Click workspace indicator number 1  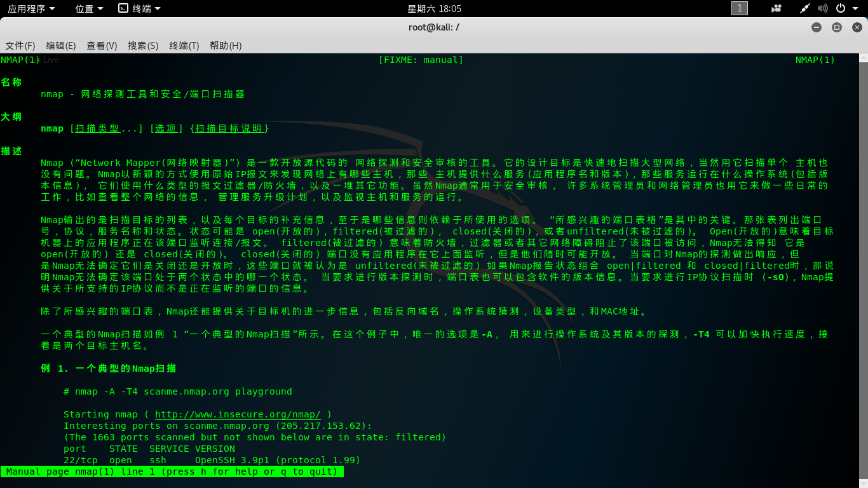(740, 8)
